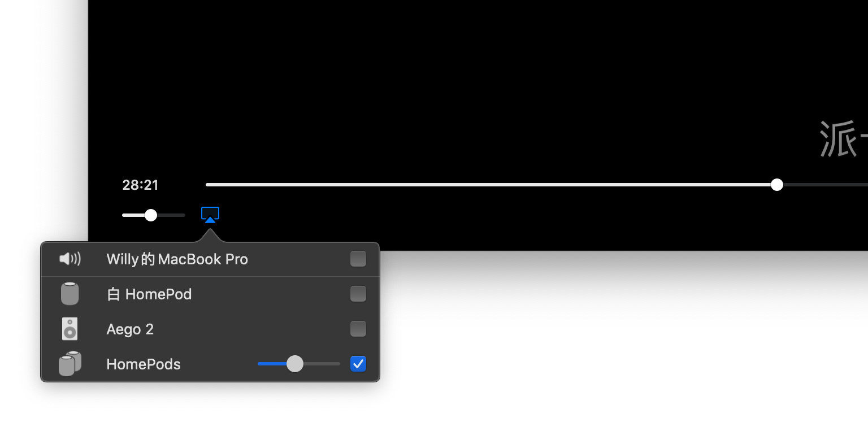The width and height of the screenshot is (868, 427).
Task: Click the speaker icon beside Willy的MacBook Pro
Action: click(70, 259)
